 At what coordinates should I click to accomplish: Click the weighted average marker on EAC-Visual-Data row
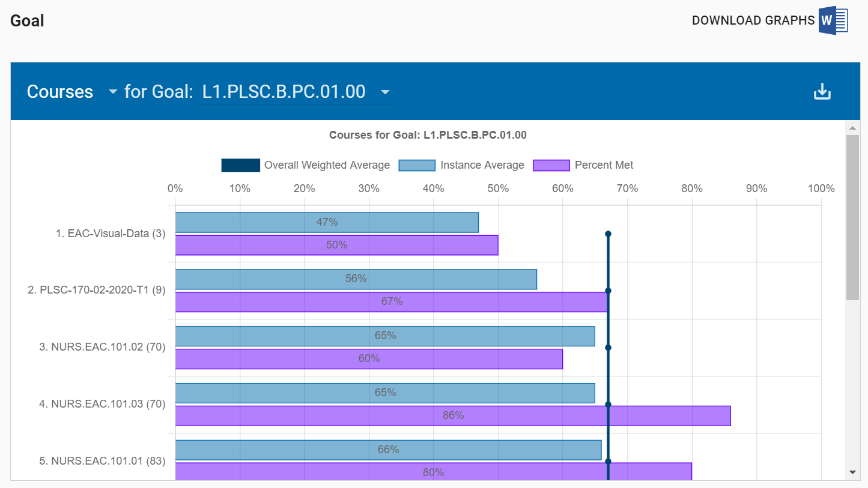pyautogui.click(x=608, y=233)
